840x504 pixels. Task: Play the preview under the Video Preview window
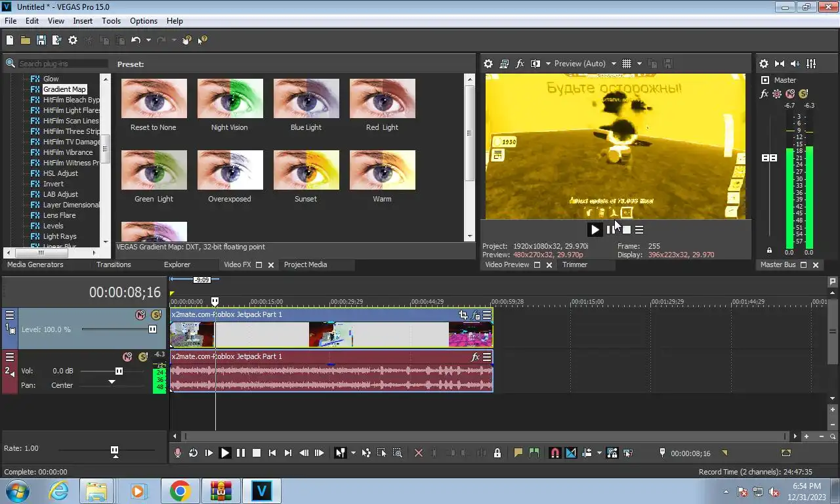click(595, 230)
